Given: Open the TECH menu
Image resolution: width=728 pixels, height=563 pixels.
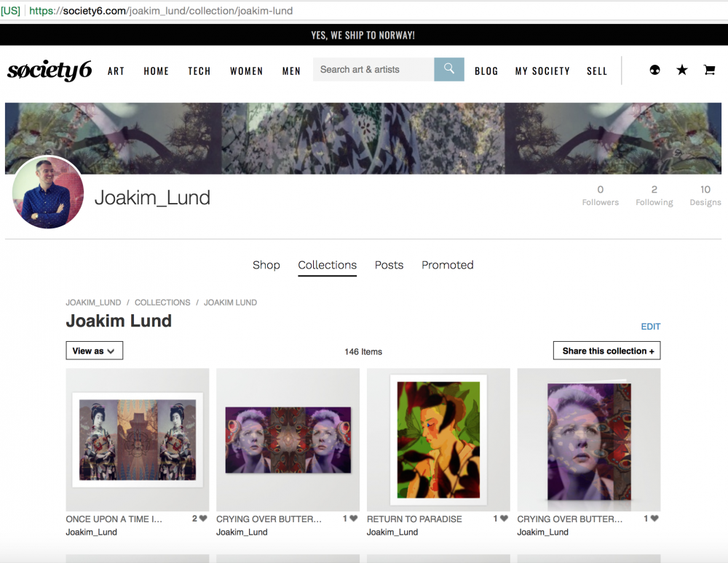Looking at the screenshot, I should point(199,71).
